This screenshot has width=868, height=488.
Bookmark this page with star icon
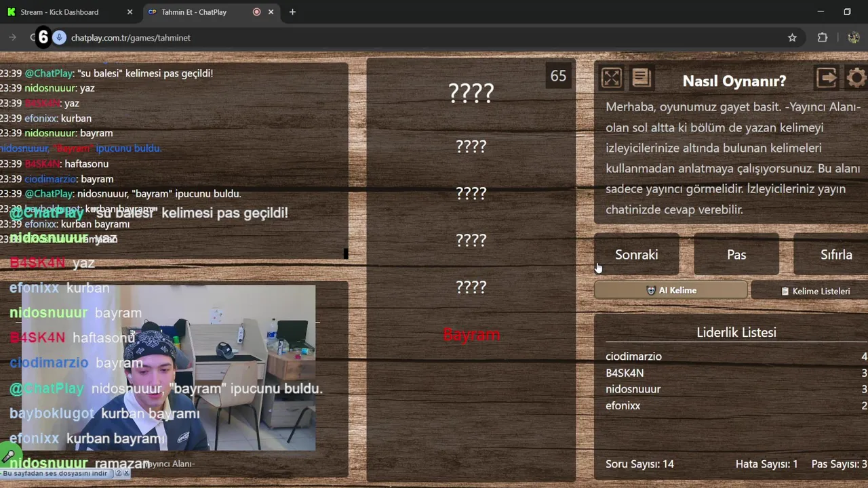click(x=792, y=38)
